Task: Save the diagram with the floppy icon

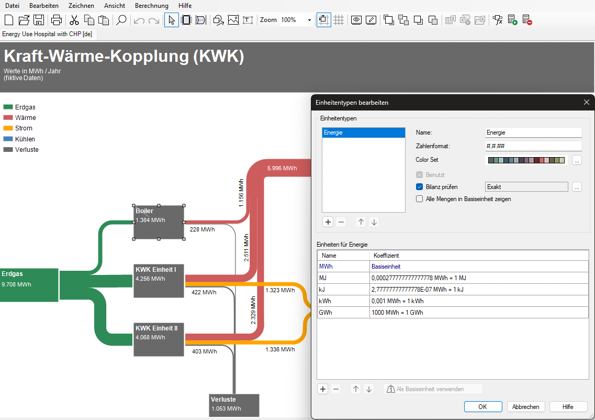Action: 38,20
